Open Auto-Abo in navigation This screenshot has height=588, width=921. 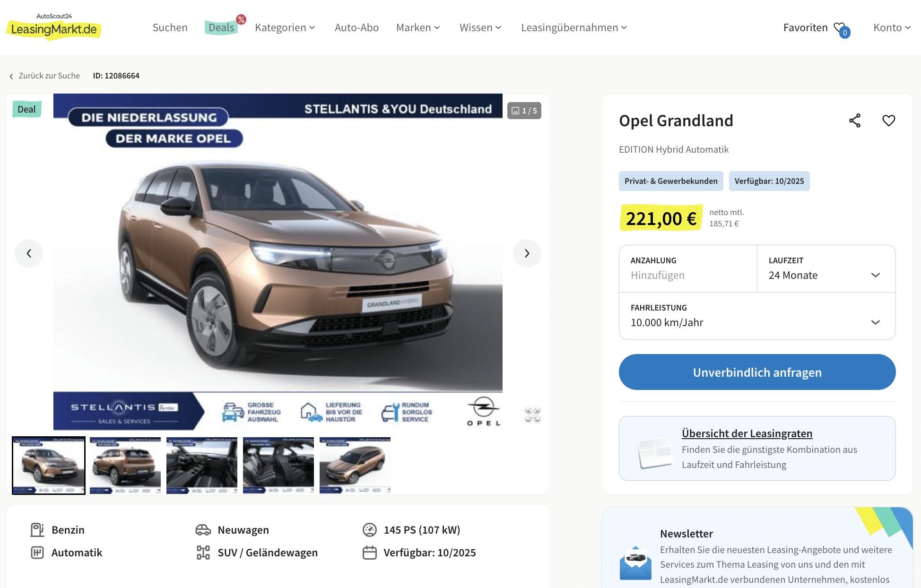click(x=356, y=28)
